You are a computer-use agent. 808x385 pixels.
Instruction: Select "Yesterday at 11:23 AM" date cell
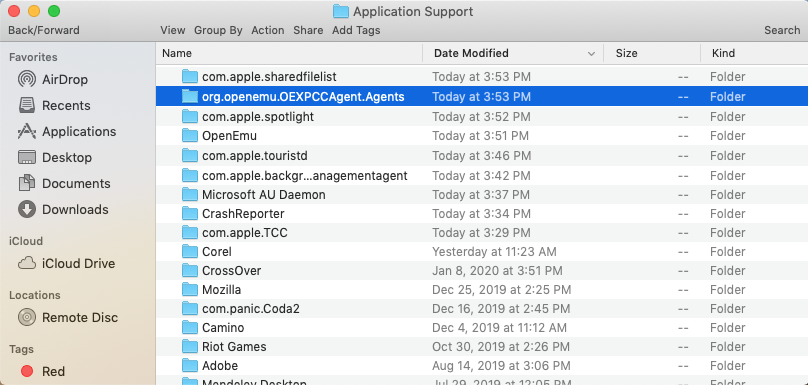pyautogui.click(x=494, y=252)
